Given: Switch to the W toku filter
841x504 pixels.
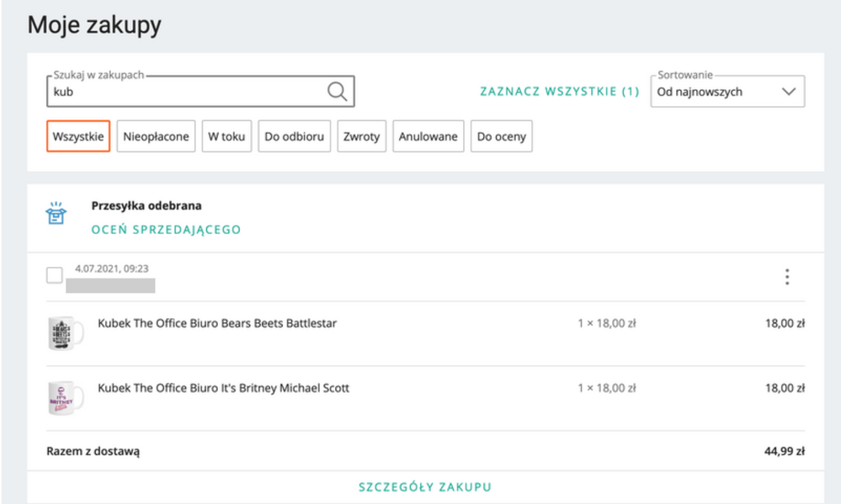Looking at the screenshot, I should tap(226, 136).
